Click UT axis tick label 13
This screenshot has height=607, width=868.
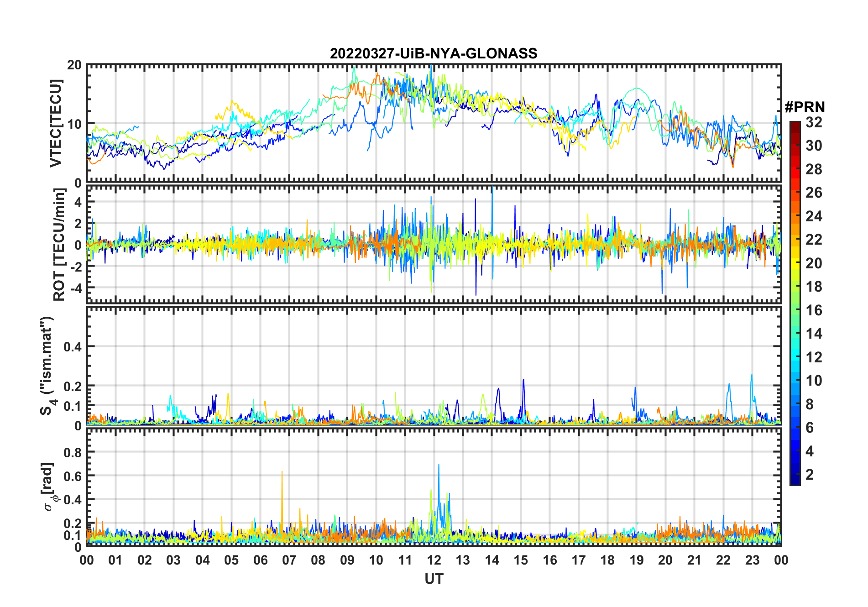(x=463, y=560)
